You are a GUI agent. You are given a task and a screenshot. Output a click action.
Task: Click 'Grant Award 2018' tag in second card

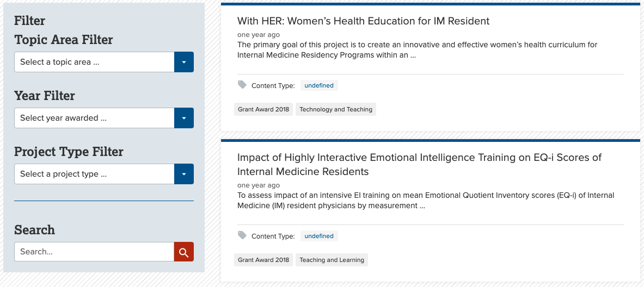[263, 260]
